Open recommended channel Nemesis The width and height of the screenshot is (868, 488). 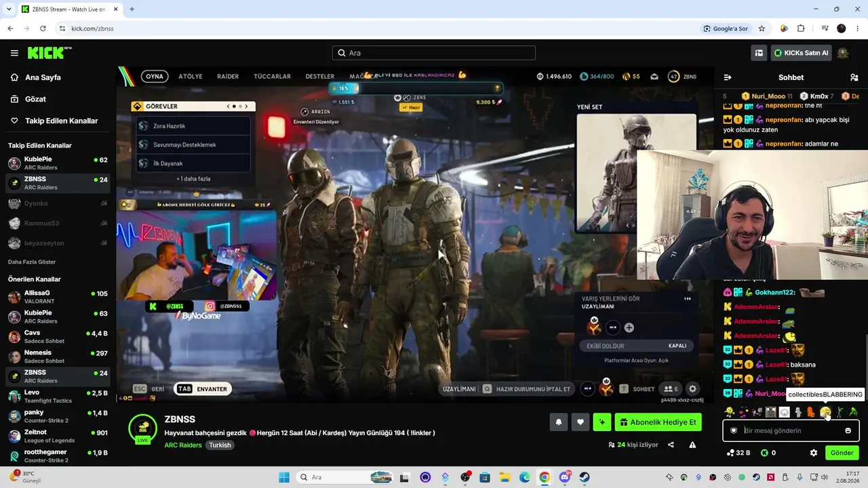point(58,357)
